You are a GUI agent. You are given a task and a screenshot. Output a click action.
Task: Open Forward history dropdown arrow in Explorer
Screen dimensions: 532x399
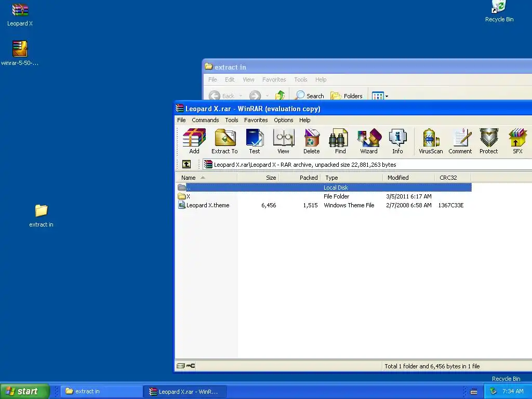[x=267, y=96]
